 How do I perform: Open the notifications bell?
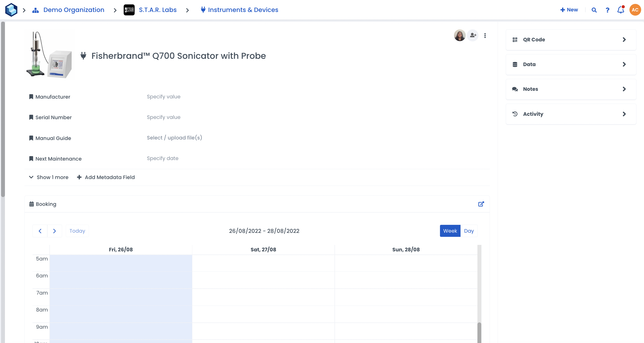(x=621, y=10)
